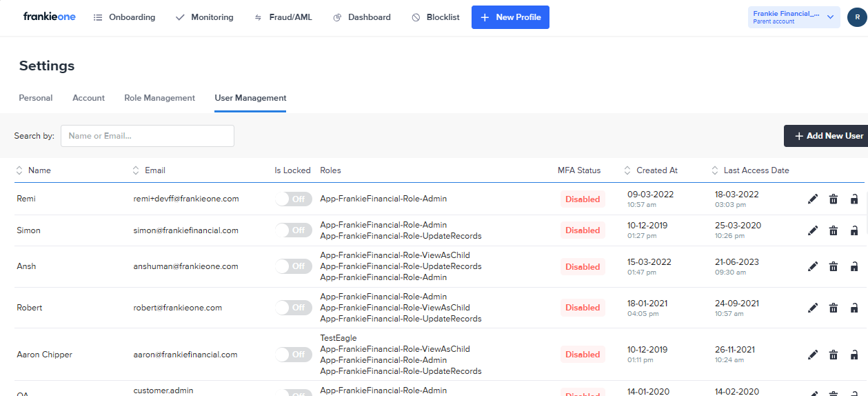Toggle Is Locked switch for Robert
The height and width of the screenshot is (396, 868).
tap(293, 308)
